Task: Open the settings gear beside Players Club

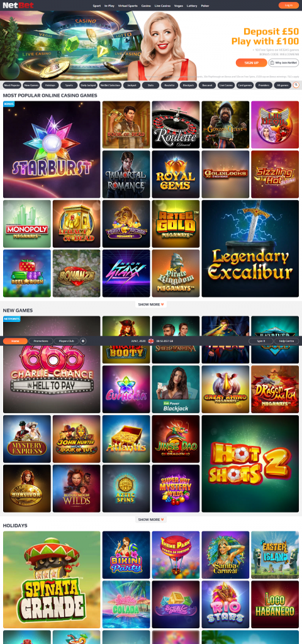Action: pos(83,341)
